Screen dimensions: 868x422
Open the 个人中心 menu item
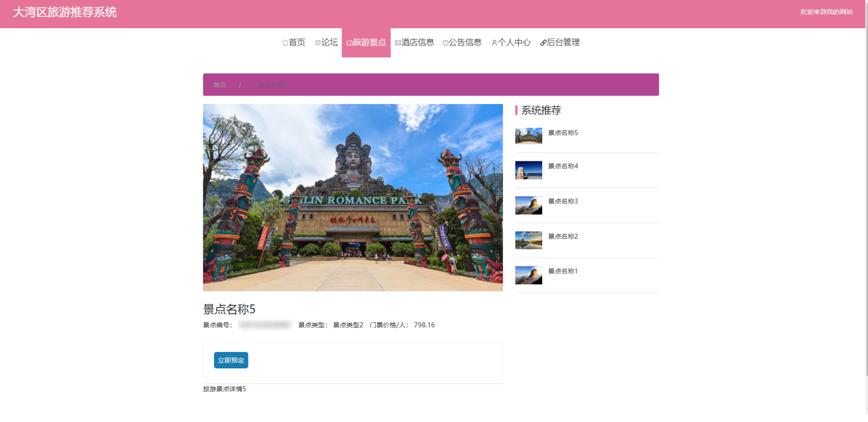pyautogui.click(x=511, y=42)
